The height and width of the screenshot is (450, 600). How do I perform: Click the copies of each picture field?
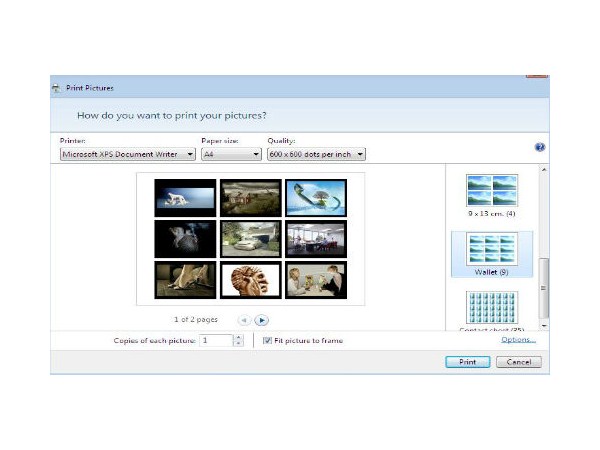(215, 341)
